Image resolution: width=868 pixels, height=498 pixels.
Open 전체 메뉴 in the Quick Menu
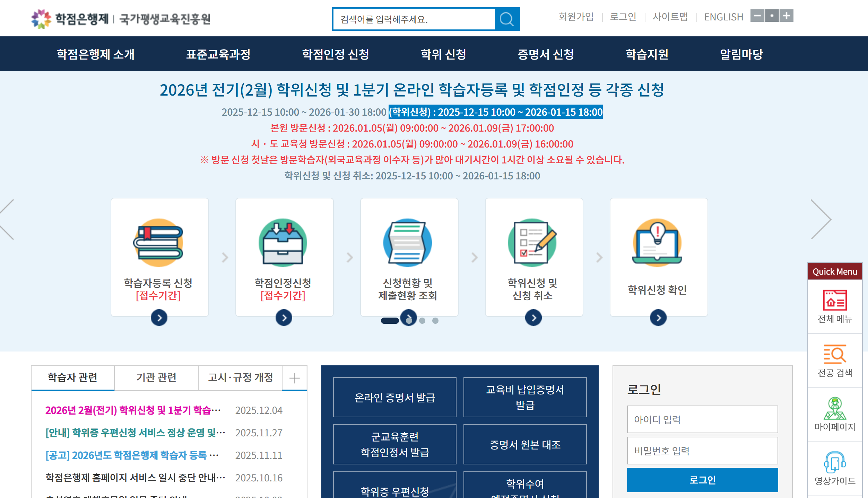835,306
